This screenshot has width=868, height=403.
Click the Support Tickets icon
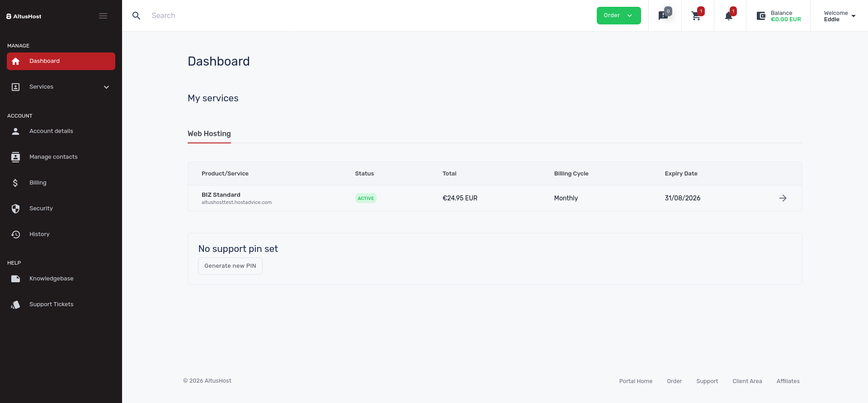pos(16,304)
